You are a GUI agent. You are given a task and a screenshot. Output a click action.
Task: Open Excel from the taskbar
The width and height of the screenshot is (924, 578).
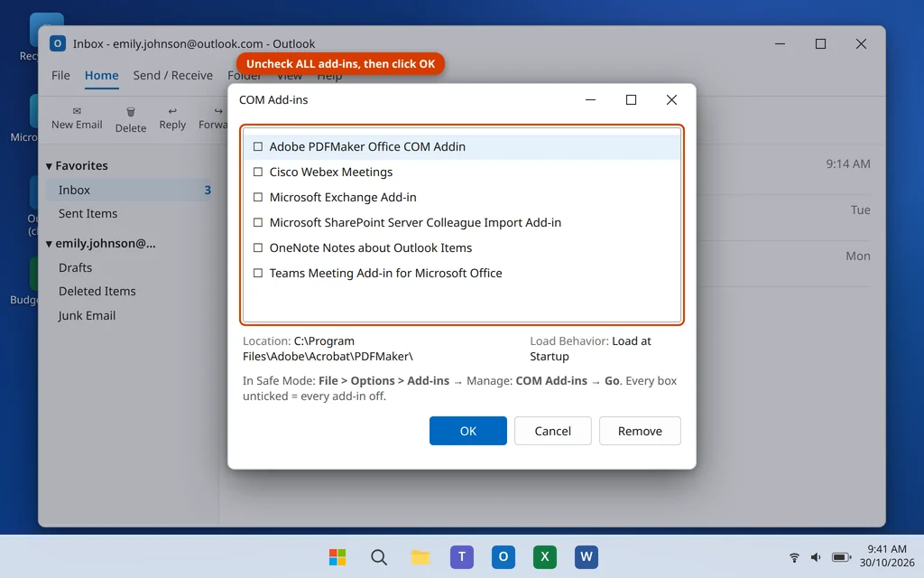click(544, 556)
